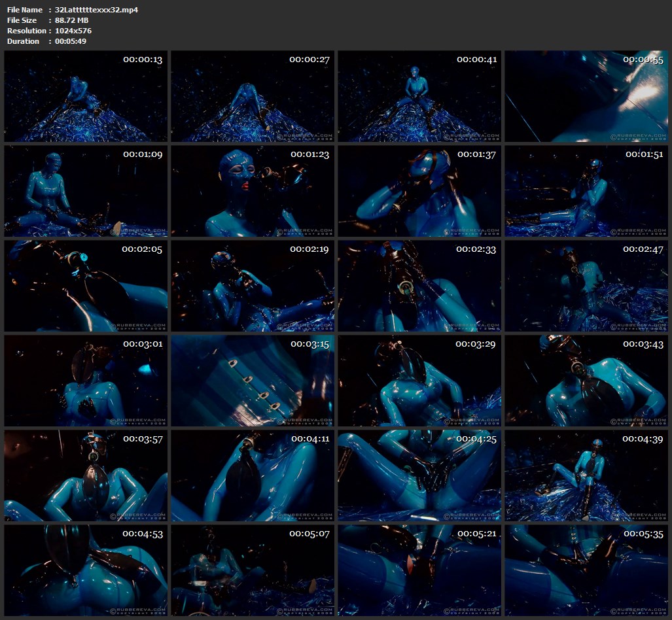Select the frame at 00:02:19
The height and width of the screenshot is (620, 672).
253,286
